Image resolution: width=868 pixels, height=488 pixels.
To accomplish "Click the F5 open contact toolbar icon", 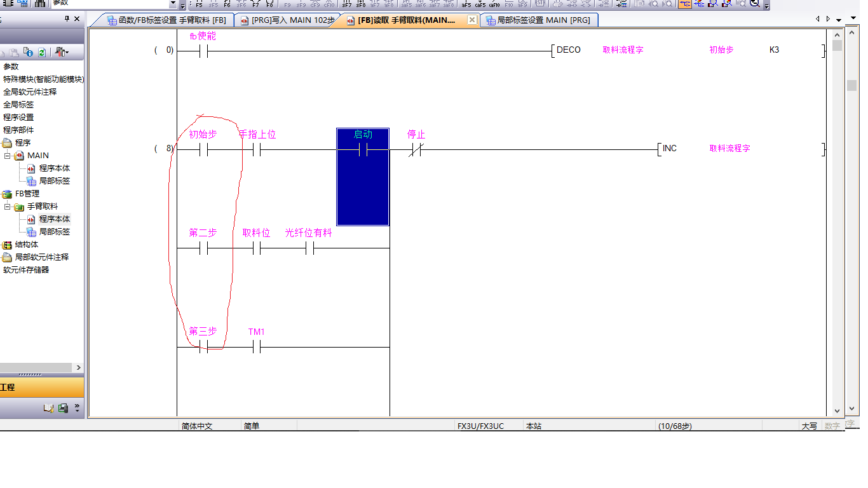I will click(x=199, y=4).
